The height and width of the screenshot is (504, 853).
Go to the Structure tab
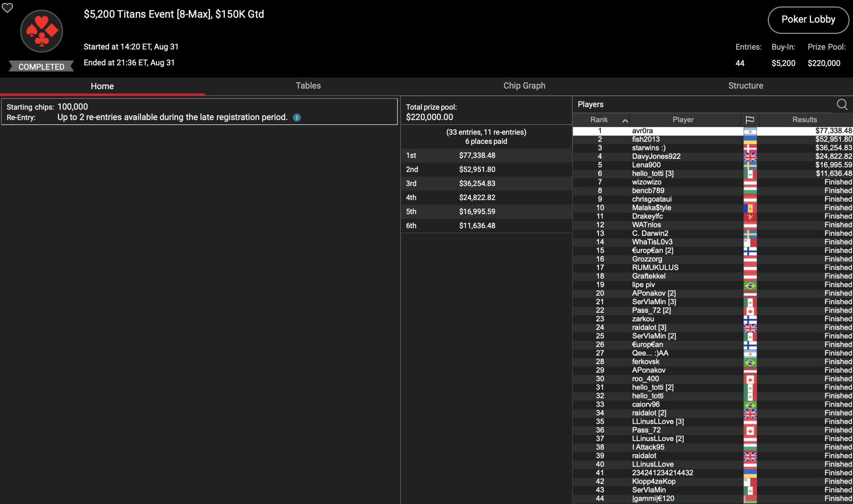tap(745, 86)
